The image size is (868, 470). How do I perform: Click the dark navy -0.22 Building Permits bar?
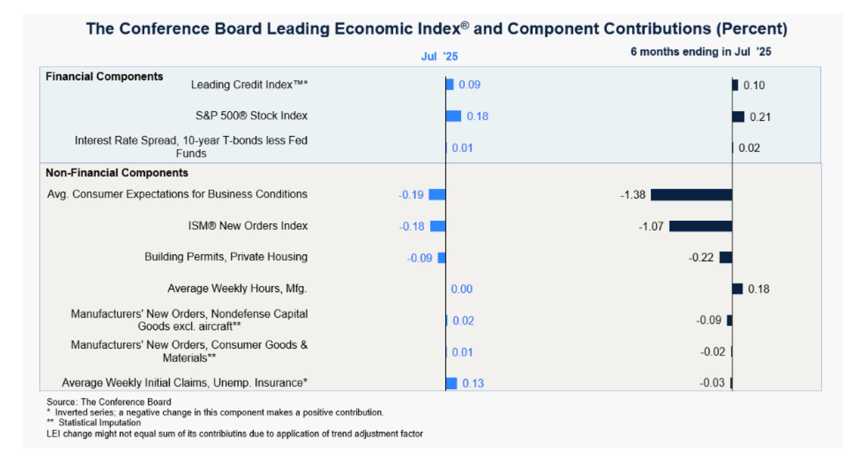pos(726,258)
